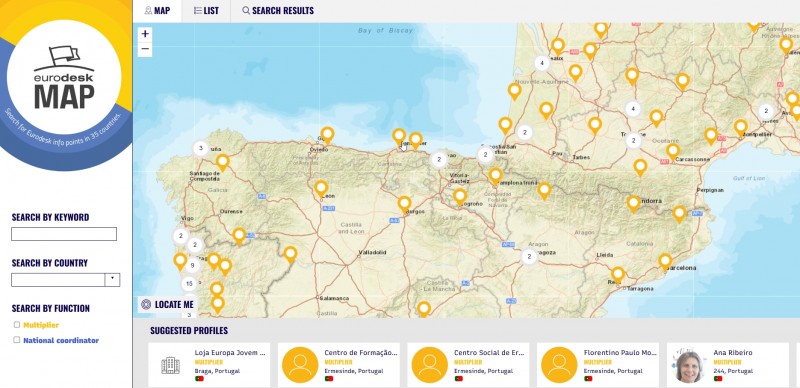Zoom out the map with minus button
The height and width of the screenshot is (388, 800).
145,50
